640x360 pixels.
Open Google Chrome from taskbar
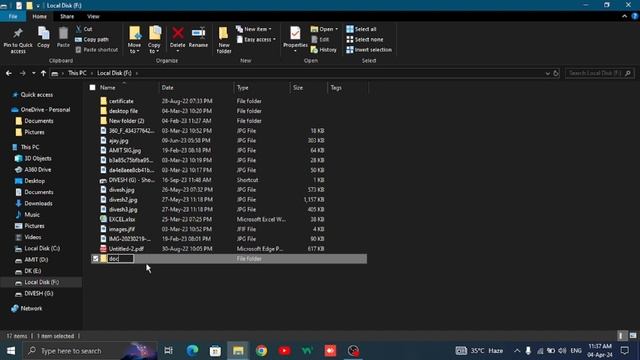click(x=262, y=351)
